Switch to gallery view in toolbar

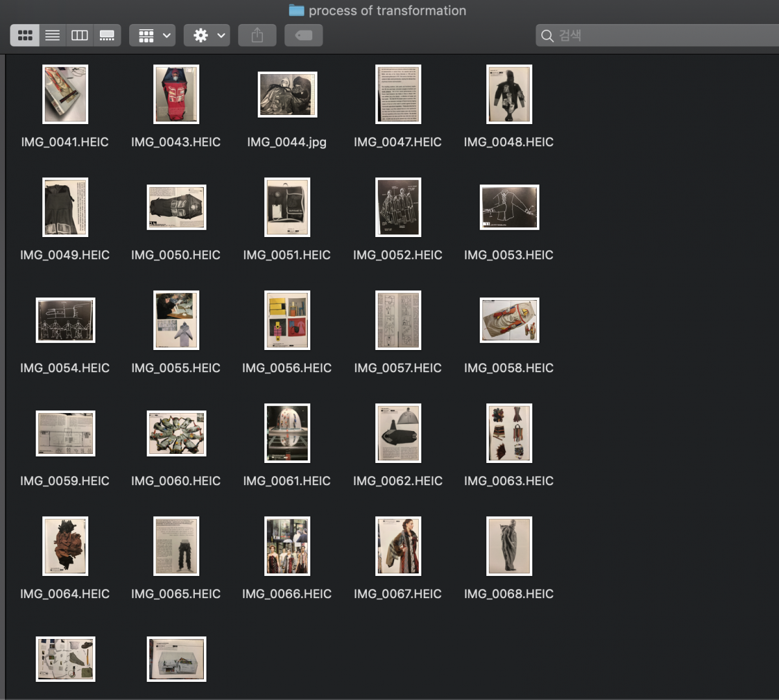coord(107,35)
